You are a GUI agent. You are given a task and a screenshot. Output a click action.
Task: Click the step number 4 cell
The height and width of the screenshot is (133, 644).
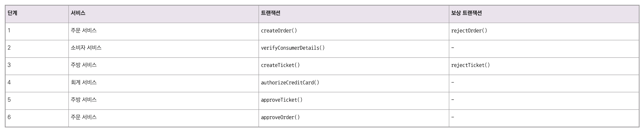coord(9,83)
